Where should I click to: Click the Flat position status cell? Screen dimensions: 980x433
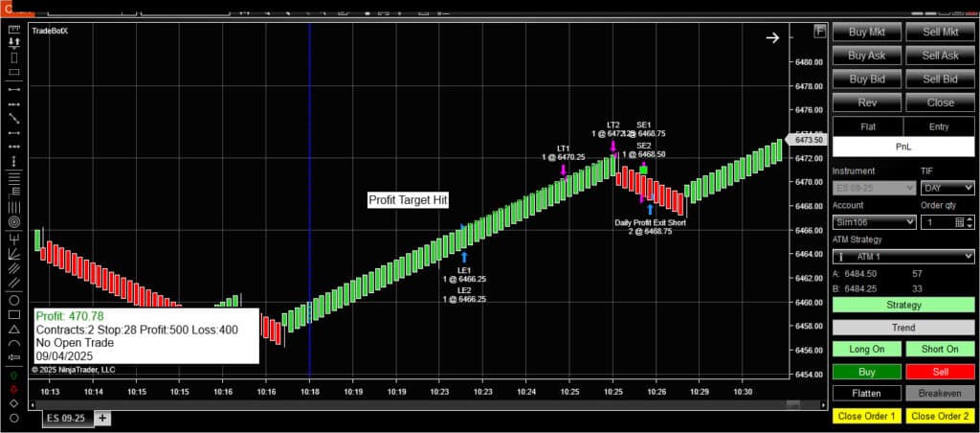867,126
